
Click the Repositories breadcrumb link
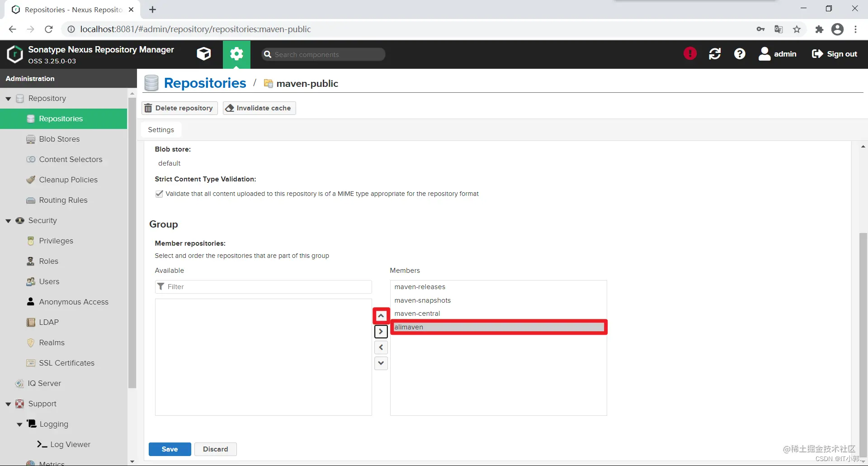coord(205,83)
